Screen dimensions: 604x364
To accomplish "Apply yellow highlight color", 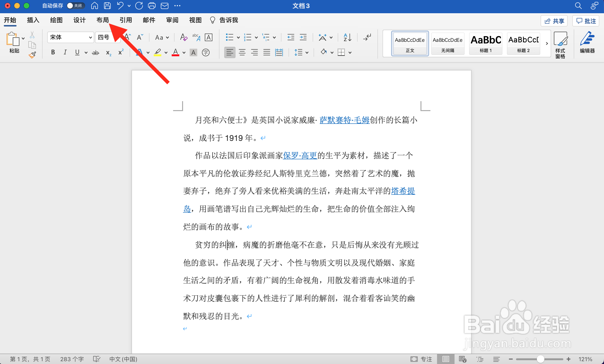I will (157, 52).
